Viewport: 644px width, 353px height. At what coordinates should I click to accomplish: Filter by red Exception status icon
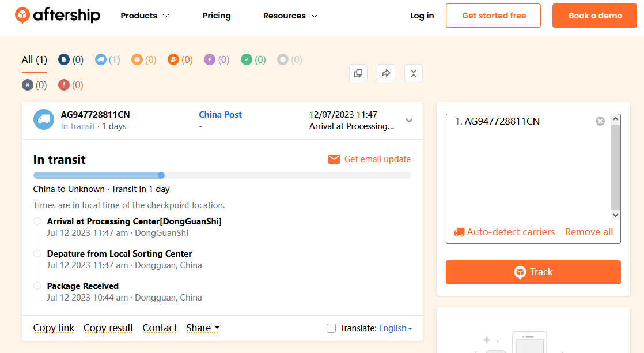(64, 85)
